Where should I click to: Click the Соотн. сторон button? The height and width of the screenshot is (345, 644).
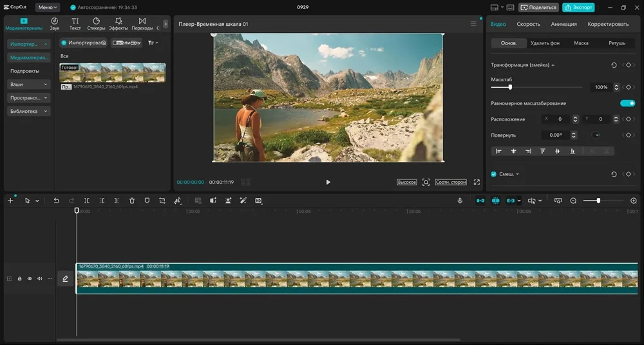[x=451, y=182]
